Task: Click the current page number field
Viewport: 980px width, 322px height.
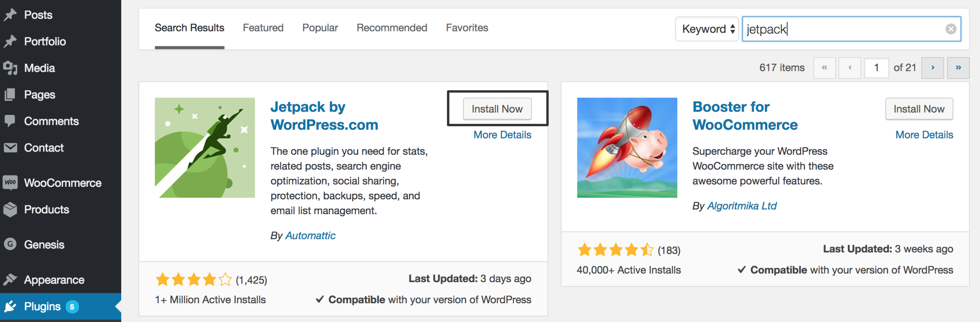Action: point(876,68)
